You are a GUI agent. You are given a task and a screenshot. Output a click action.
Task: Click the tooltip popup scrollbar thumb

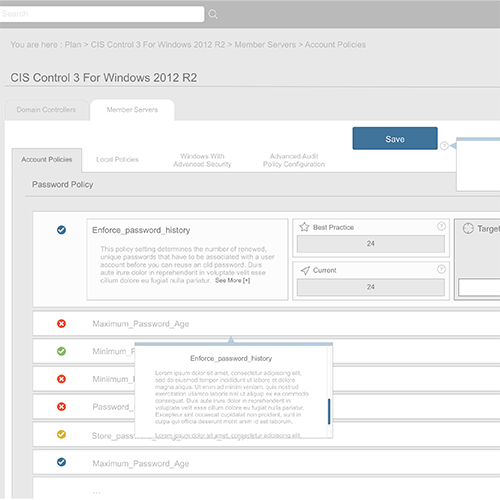click(x=329, y=411)
